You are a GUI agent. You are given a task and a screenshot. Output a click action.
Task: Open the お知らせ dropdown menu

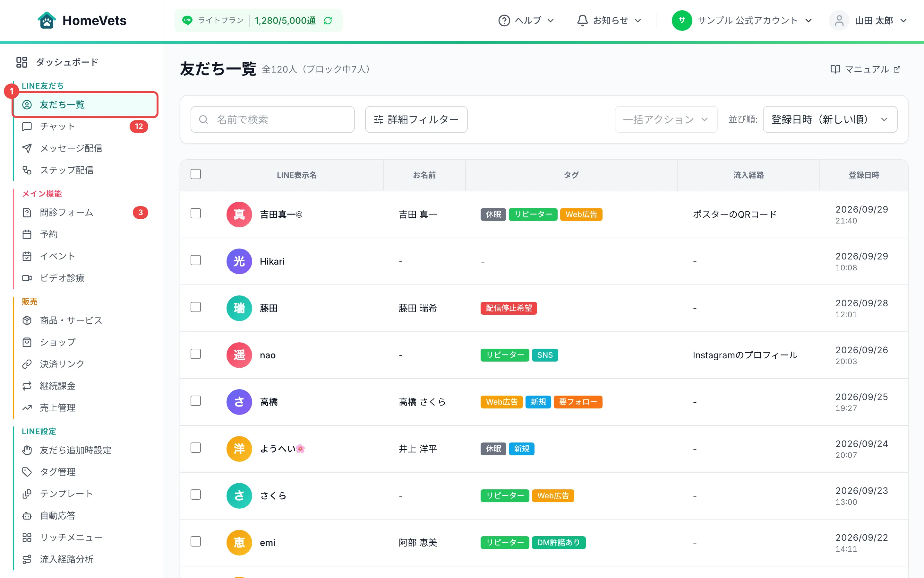tap(609, 21)
